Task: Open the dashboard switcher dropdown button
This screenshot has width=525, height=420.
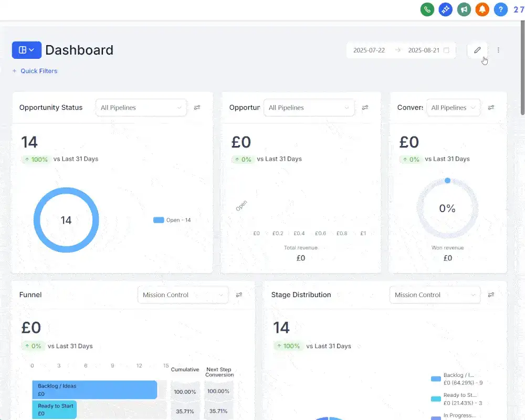Action: pyautogui.click(x=27, y=50)
